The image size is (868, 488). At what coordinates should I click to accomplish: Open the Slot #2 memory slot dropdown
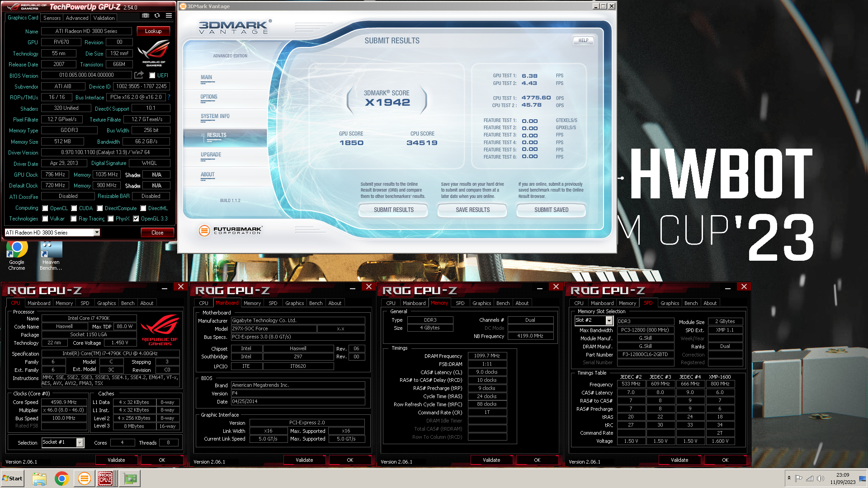[609, 320]
